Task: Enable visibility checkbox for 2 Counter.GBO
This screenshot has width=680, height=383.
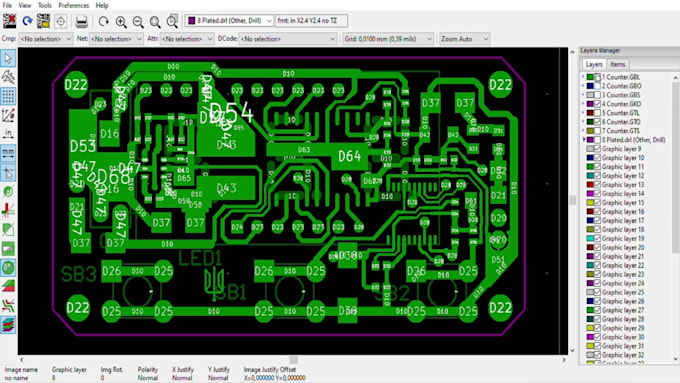Action: [x=598, y=86]
